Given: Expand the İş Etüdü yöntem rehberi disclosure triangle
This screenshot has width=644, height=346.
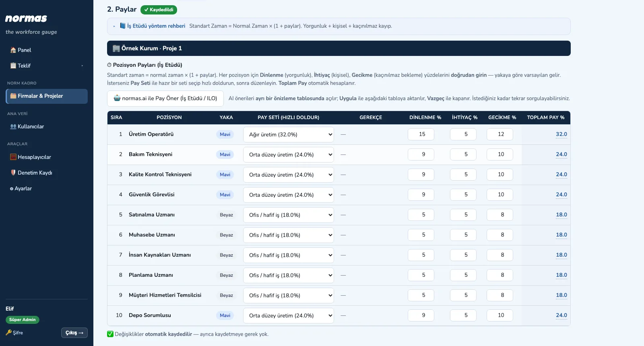Looking at the screenshot, I should click(114, 26).
